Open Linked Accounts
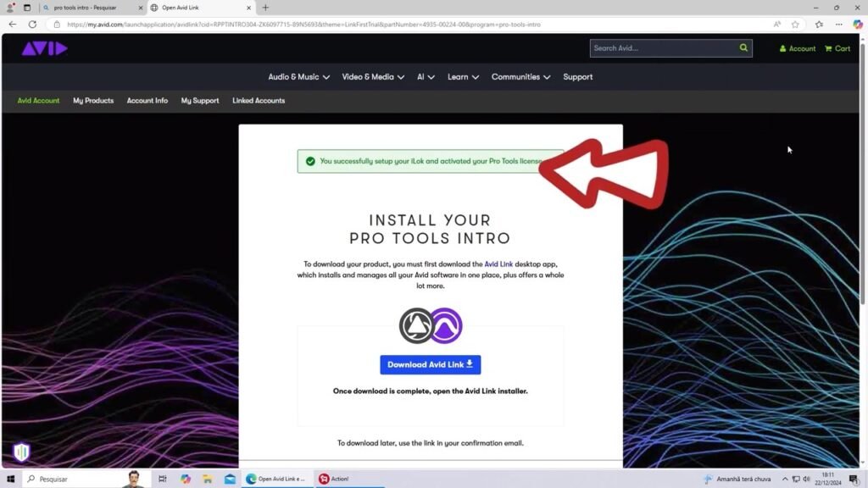The image size is (868, 488). coord(259,101)
